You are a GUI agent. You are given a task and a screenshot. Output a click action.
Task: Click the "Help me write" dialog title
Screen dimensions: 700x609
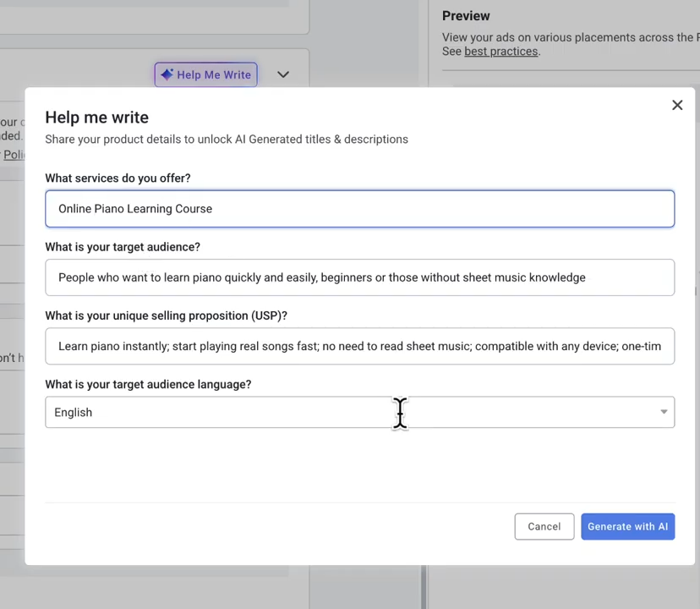96,118
